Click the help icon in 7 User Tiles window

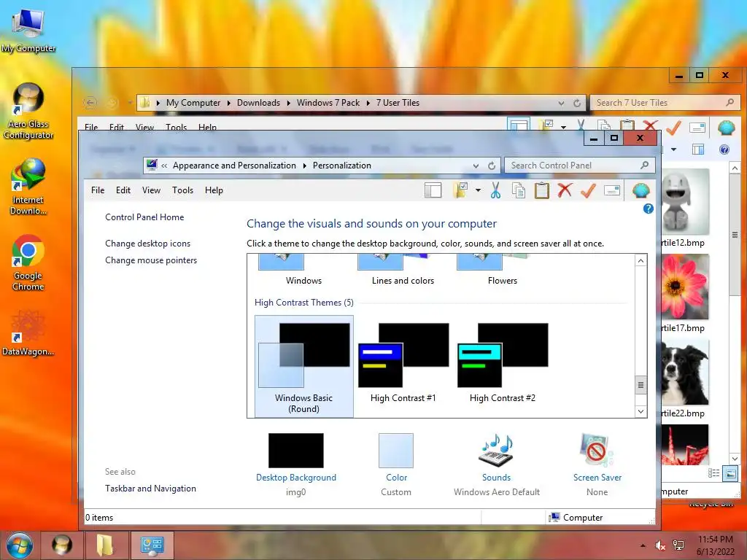pyautogui.click(x=724, y=149)
